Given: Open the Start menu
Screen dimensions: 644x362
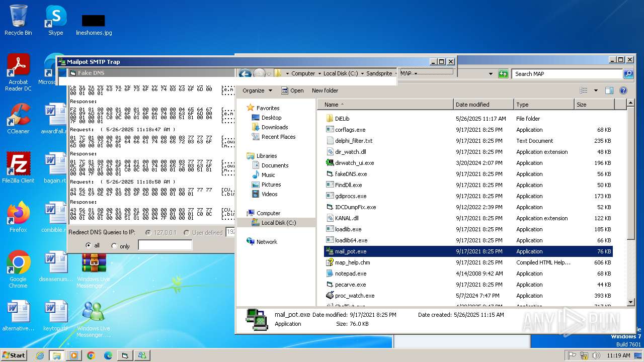Looking at the screenshot, I should click(14, 355).
